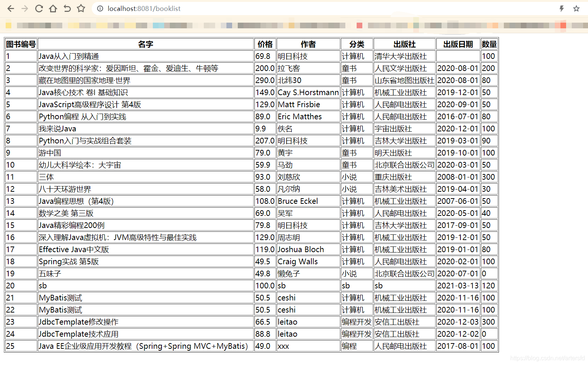Click the title 数学之美 第三版
Viewport: 588px width, 365px height.
66,213
